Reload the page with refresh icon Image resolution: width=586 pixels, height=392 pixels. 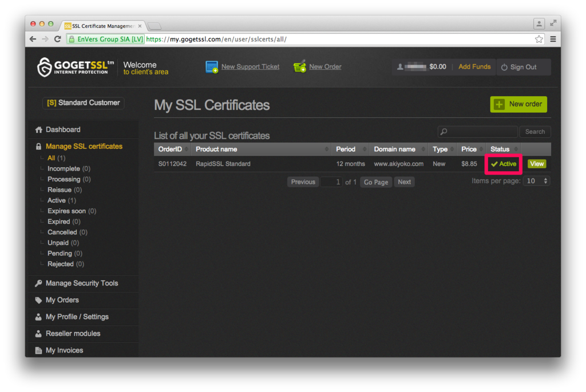point(58,39)
